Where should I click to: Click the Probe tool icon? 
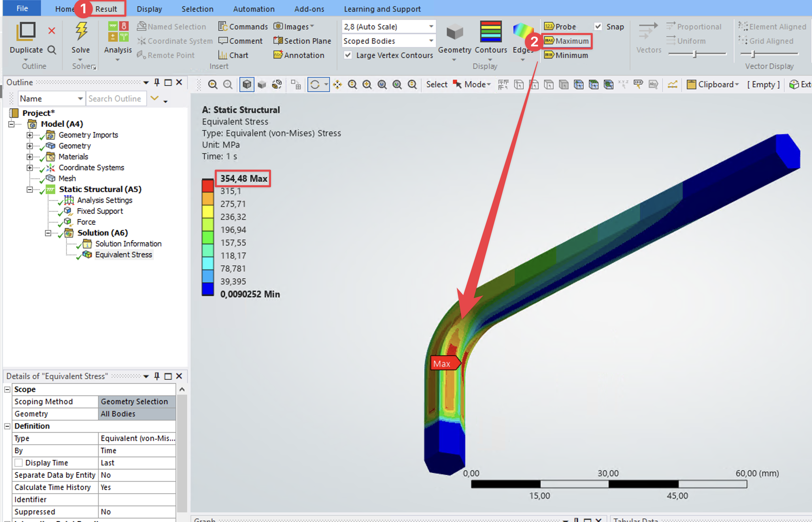tap(549, 27)
